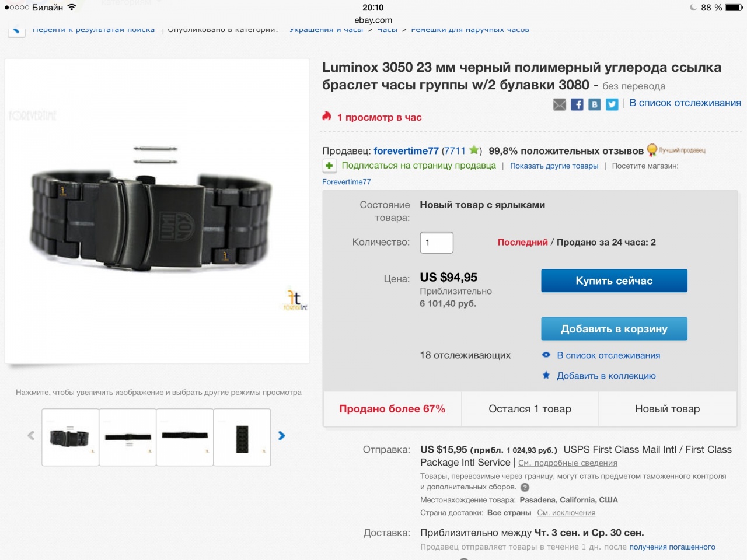Screen dimensions: 747x560
Task: Select the second bracelet thumbnail image
Action: click(128, 437)
